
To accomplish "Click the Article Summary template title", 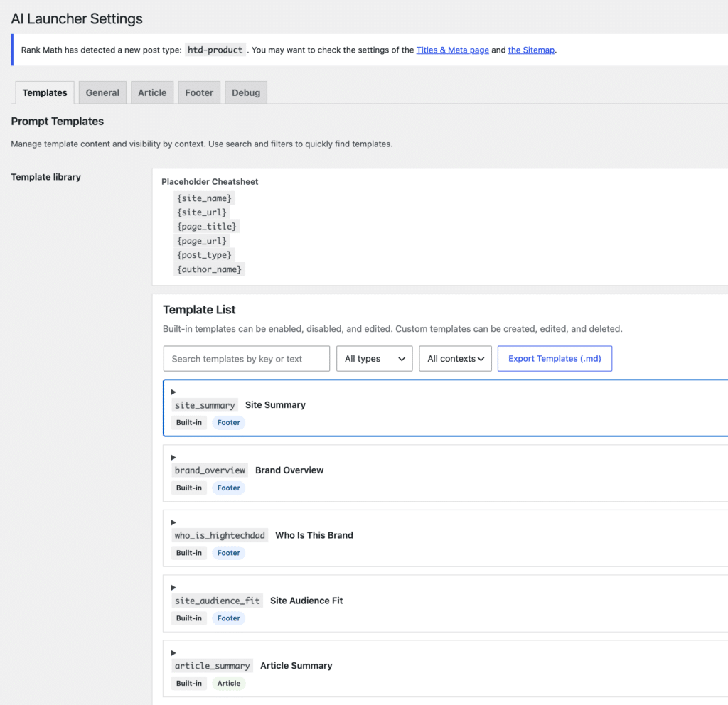I will point(296,665).
